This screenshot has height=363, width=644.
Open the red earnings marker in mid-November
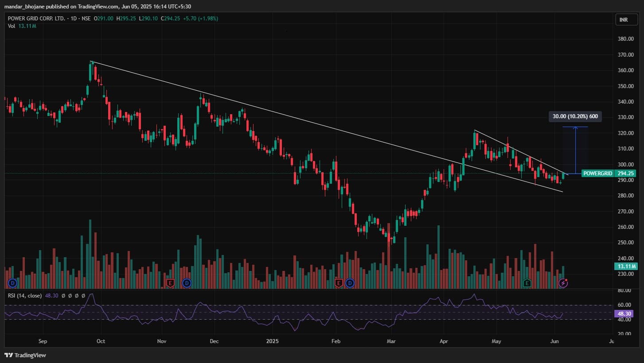pyautogui.click(x=170, y=282)
